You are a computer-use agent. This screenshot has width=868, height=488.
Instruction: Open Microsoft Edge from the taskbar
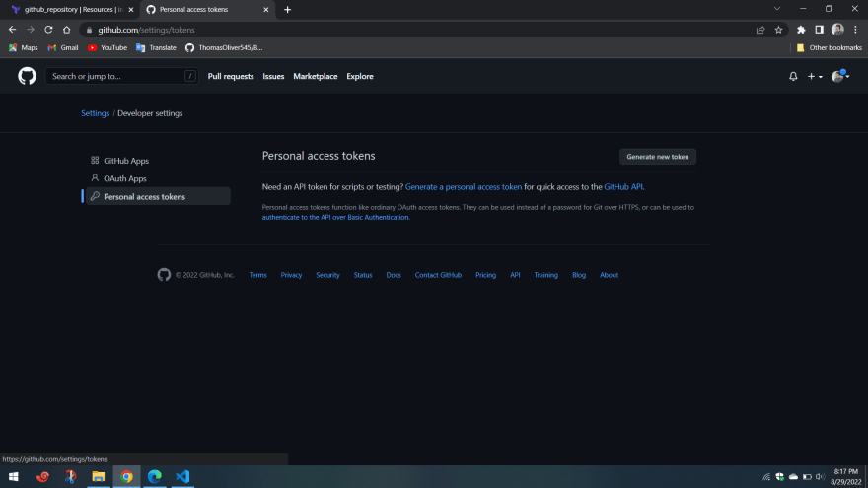[155, 476]
